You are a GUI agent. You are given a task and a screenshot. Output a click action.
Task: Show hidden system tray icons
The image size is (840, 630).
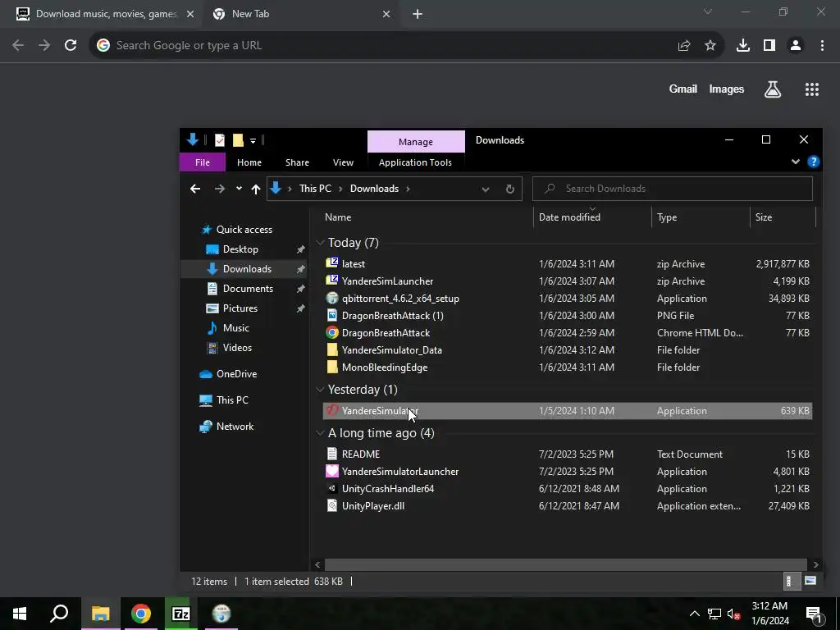(694, 614)
